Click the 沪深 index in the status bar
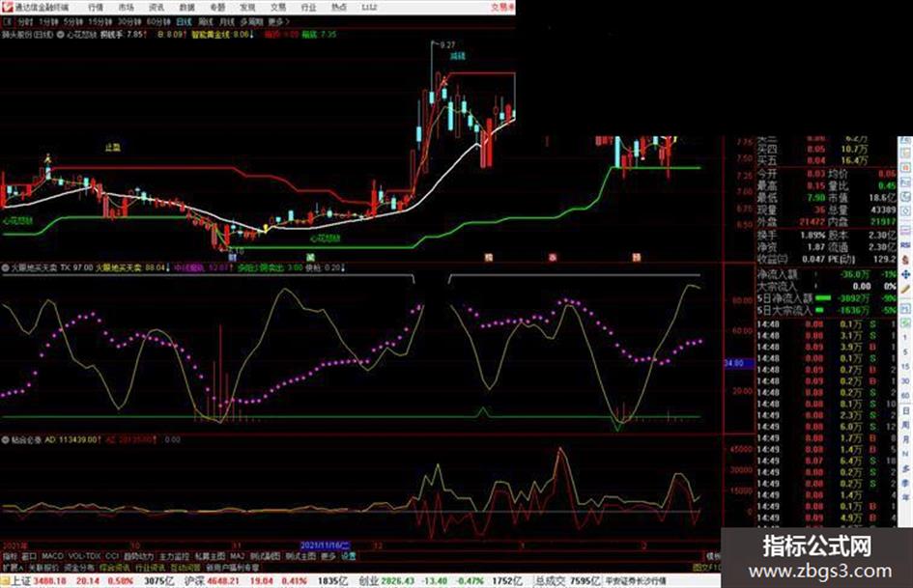 [194, 581]
